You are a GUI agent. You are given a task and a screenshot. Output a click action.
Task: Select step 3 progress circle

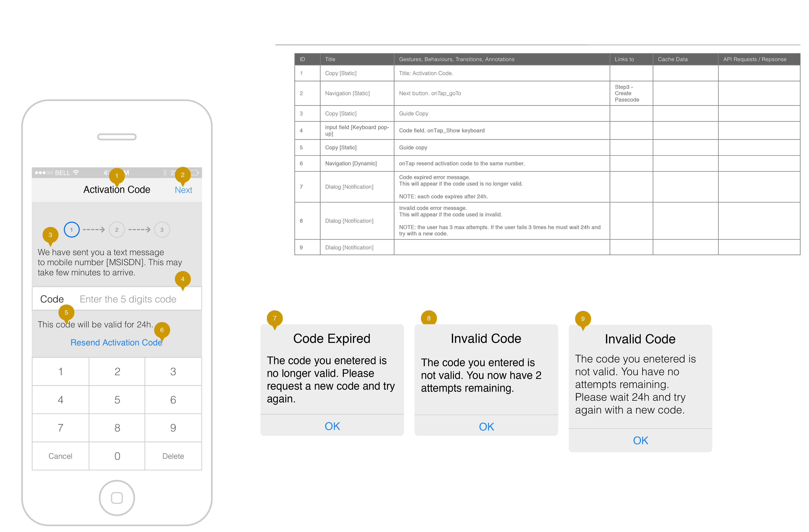click(162, 230)
